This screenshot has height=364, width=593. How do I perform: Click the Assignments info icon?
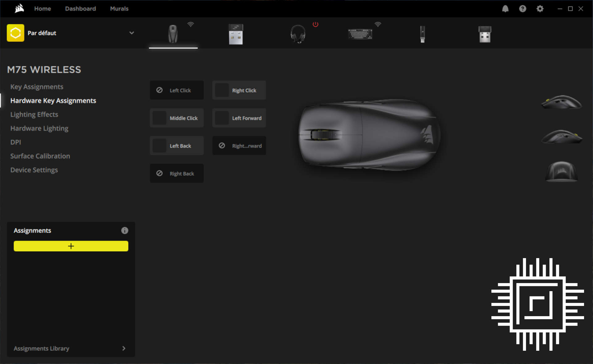pos(125,230)
